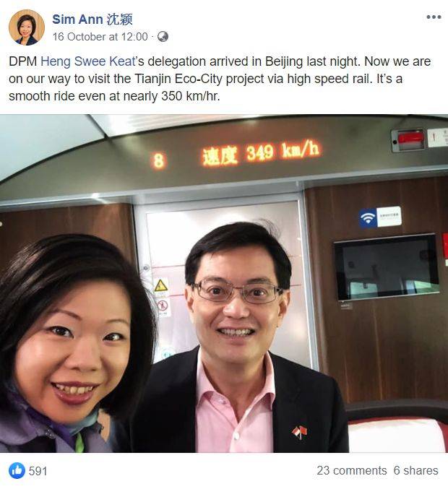Screen dimensions: 448x489
Task: Click the blue thumbs-up like reaction icon
Action: (17, 470)
